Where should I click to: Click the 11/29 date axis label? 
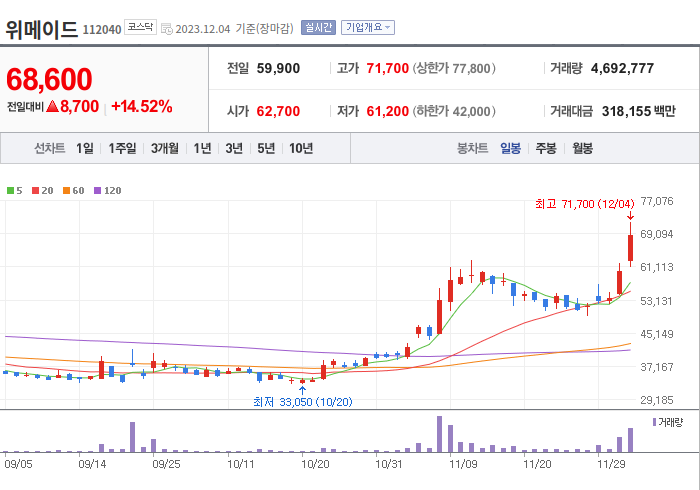[x=611, y=464]
